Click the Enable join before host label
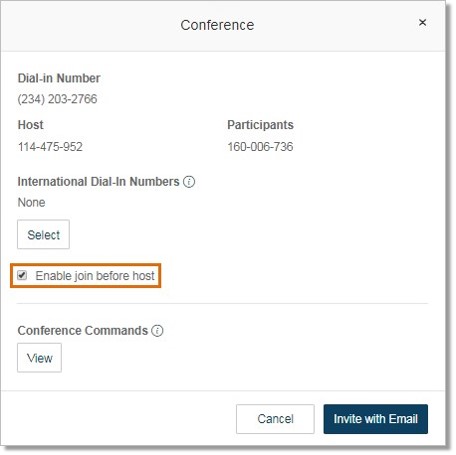 click(x=95, y=276)
